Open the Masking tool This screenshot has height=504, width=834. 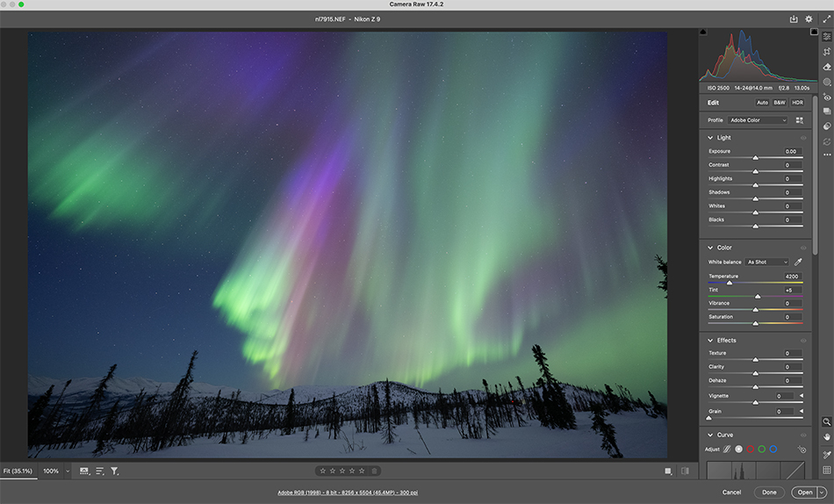click(x=827, y=82)
